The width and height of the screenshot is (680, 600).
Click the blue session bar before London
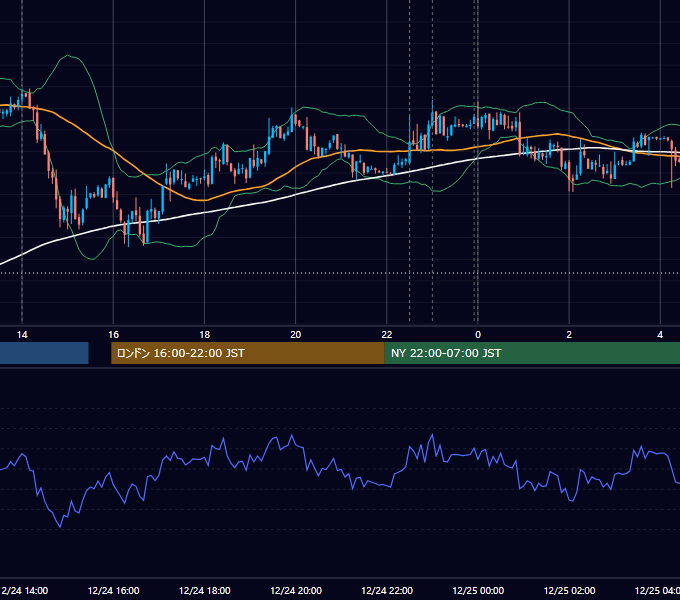pyautogui.click(x=44, y=353)
